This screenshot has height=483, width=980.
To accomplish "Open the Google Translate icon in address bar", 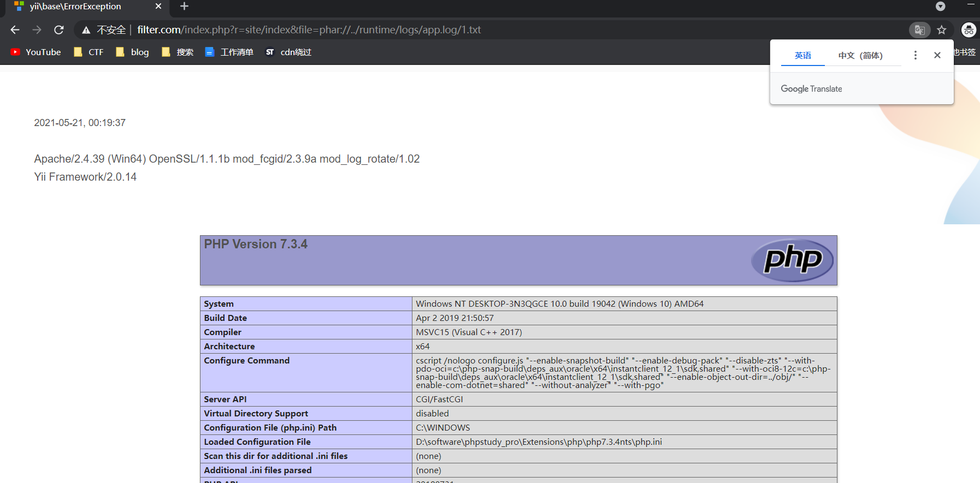I will (919, 30).
